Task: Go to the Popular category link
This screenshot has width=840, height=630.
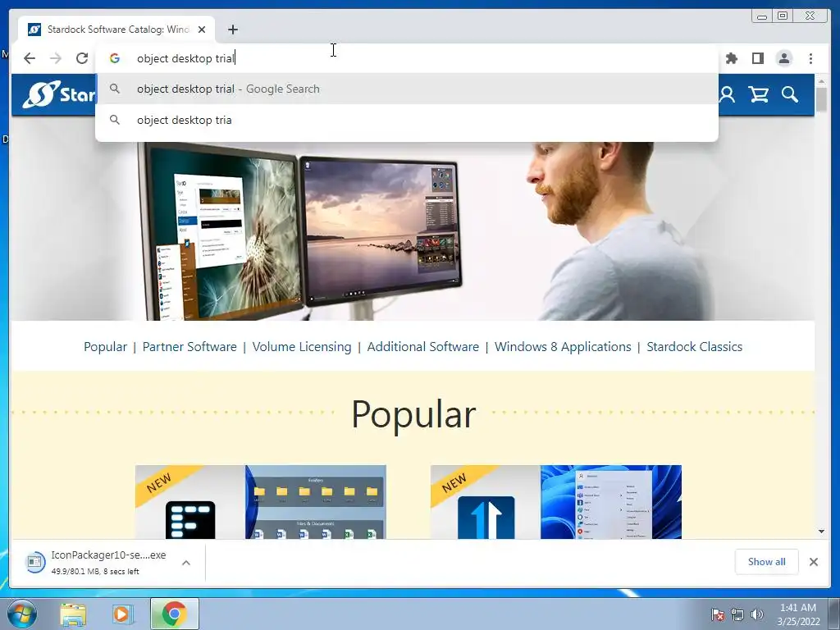Action: [105, 347]
